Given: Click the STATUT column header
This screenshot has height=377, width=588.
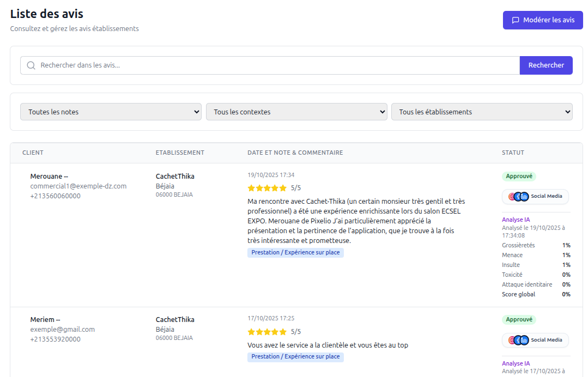Looking at the screenshot, I should pyautogui.click(x=513, y=153).
